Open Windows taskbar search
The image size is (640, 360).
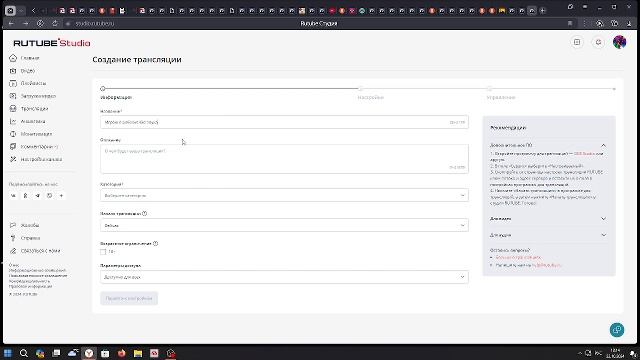tap(24, 353)
